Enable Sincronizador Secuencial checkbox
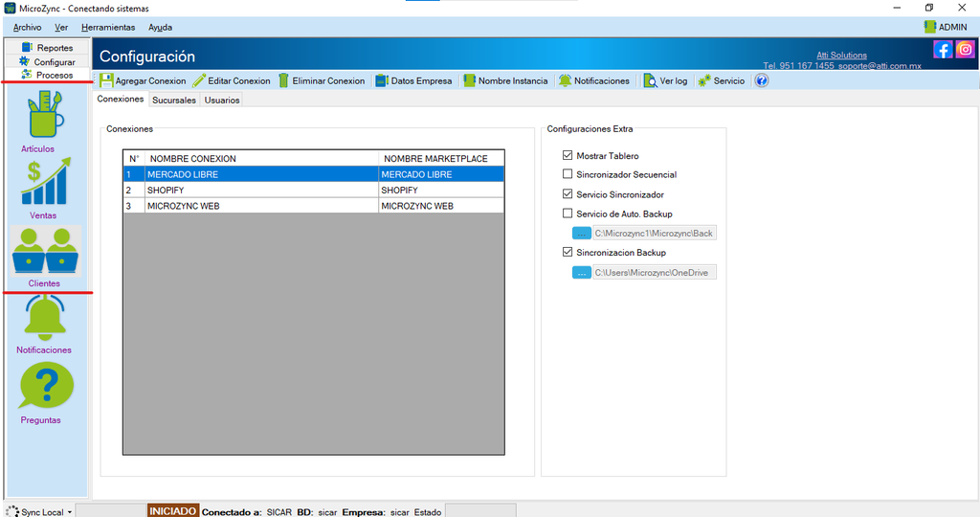980x517 pixels. (x=568, y=174)
